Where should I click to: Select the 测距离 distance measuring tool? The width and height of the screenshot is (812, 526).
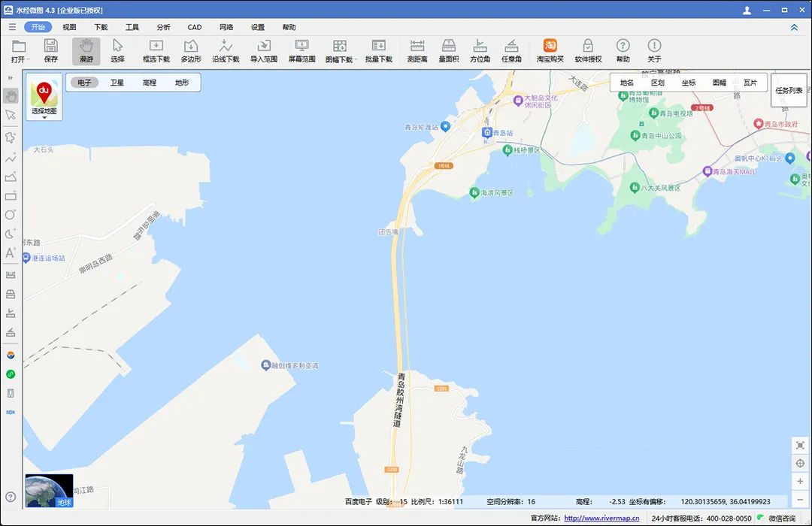coord(417,51)
